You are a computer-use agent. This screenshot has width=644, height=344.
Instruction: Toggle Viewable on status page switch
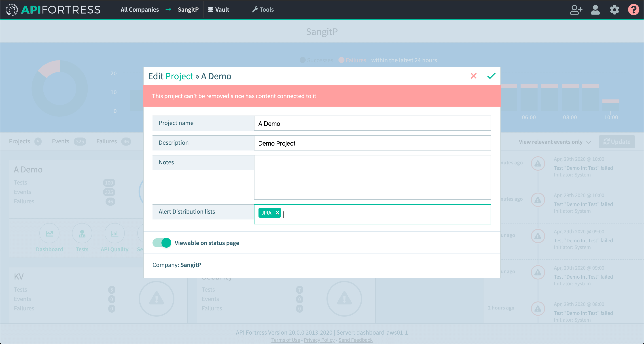pyautogui.click(x=162, y=242)
